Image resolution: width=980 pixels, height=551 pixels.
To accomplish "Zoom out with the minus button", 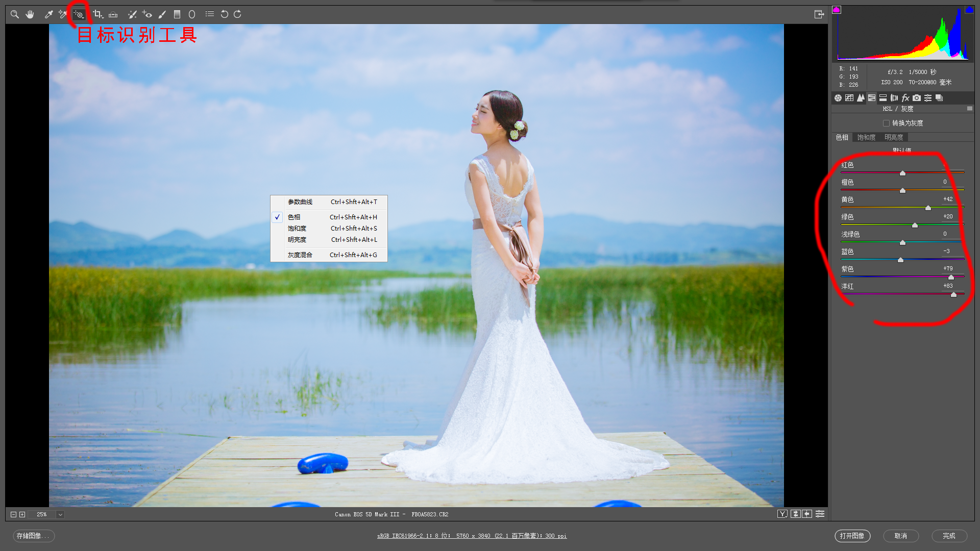I will [x=13, y=515].
